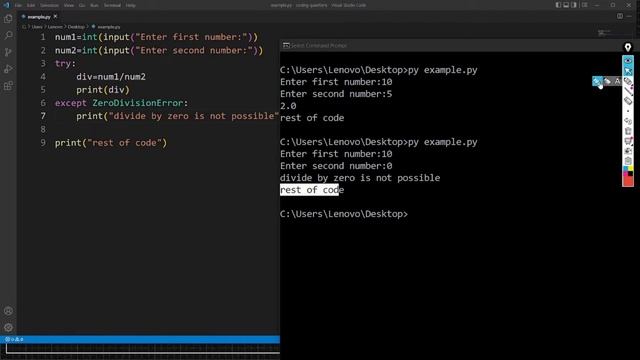Click the trash clear icon in annotation toolbar
This screenshot has height=360, width=640.
pos(628,131)
